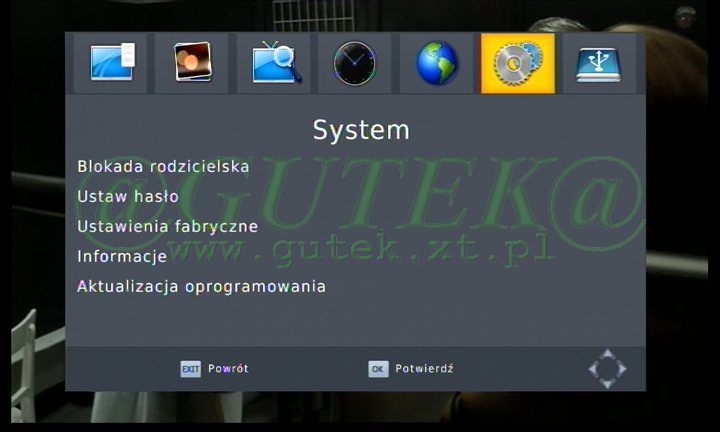The image size is (720, 432).
Task: Click the Powrót label
Action: [x=228, y=368]
